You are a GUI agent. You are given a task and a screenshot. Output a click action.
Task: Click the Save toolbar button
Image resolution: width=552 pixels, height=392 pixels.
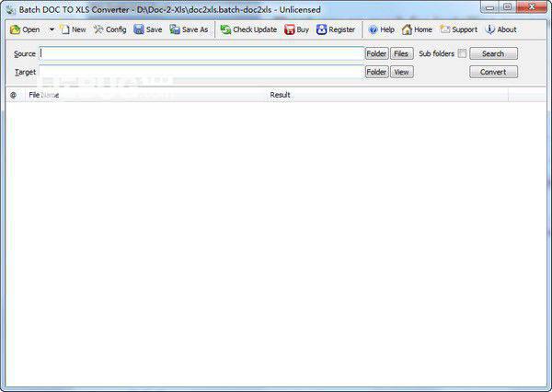(x=148, y=29)
